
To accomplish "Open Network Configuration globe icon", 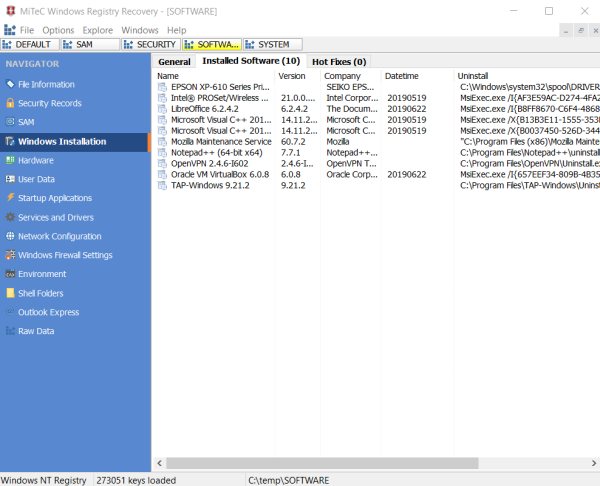I will coord(10,236).
